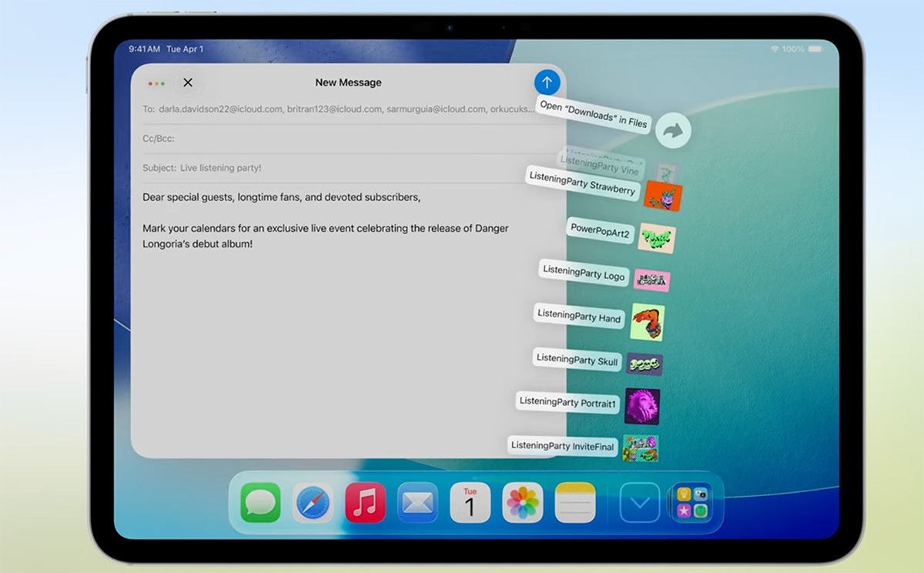Screen dimensions: 924x573
Task: Select the ListeningParty Skull file thumbnail
Action: pos(645,363)
